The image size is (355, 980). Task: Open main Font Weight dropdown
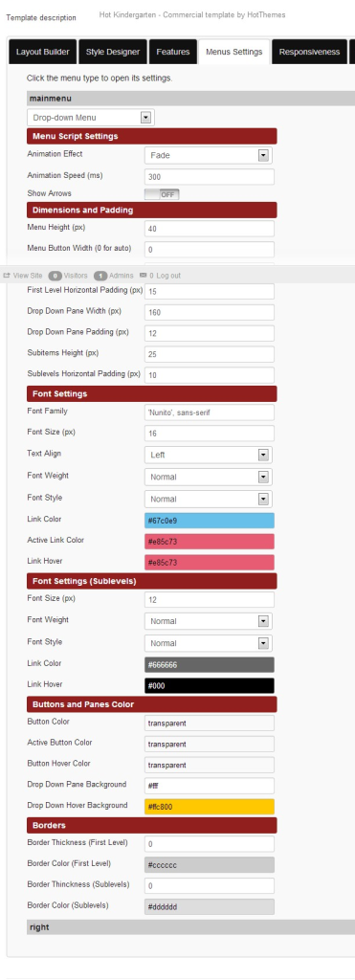point(209,477)
